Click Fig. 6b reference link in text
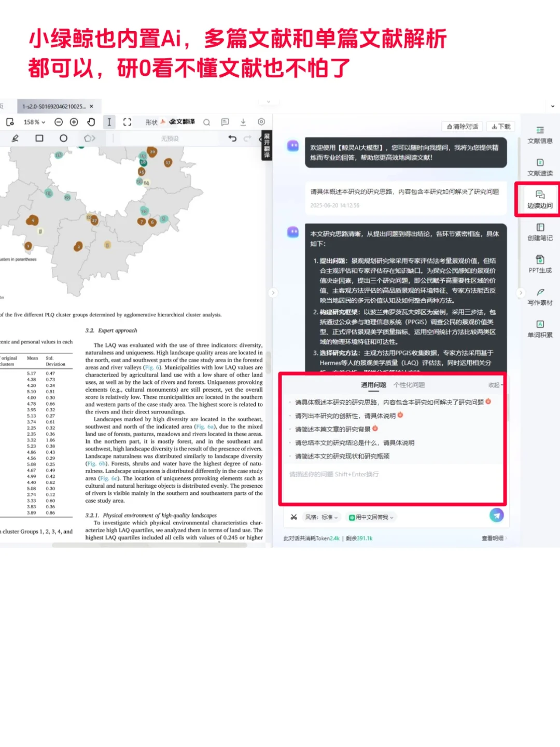The width and height of the screenshot is (560, 747). (97, 464)
